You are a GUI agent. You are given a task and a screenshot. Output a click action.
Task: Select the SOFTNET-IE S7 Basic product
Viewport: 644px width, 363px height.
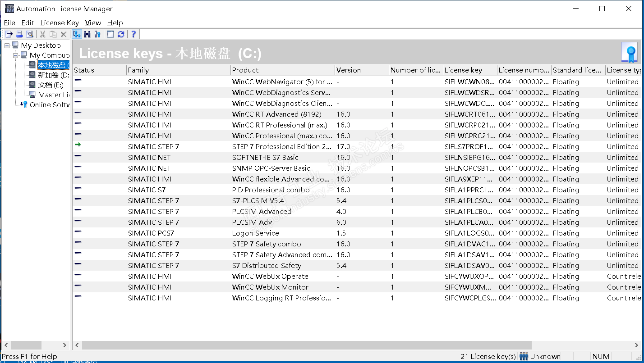(x=265, y=158)
